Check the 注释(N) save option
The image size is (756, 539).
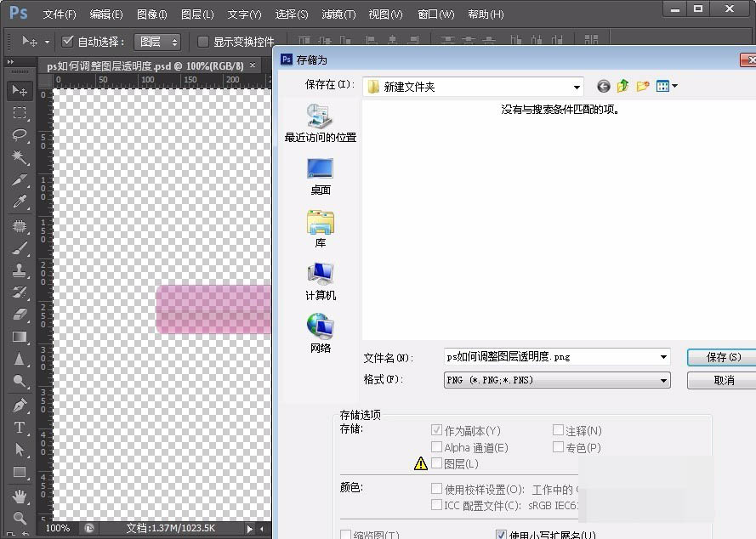click(x=559, y=431)
